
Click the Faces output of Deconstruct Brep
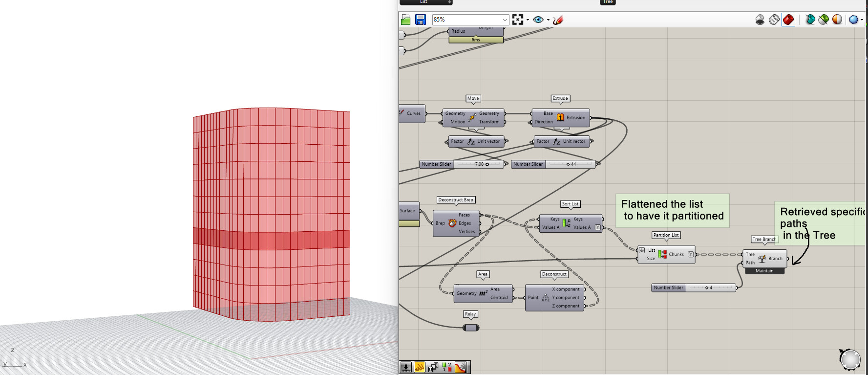464,215
